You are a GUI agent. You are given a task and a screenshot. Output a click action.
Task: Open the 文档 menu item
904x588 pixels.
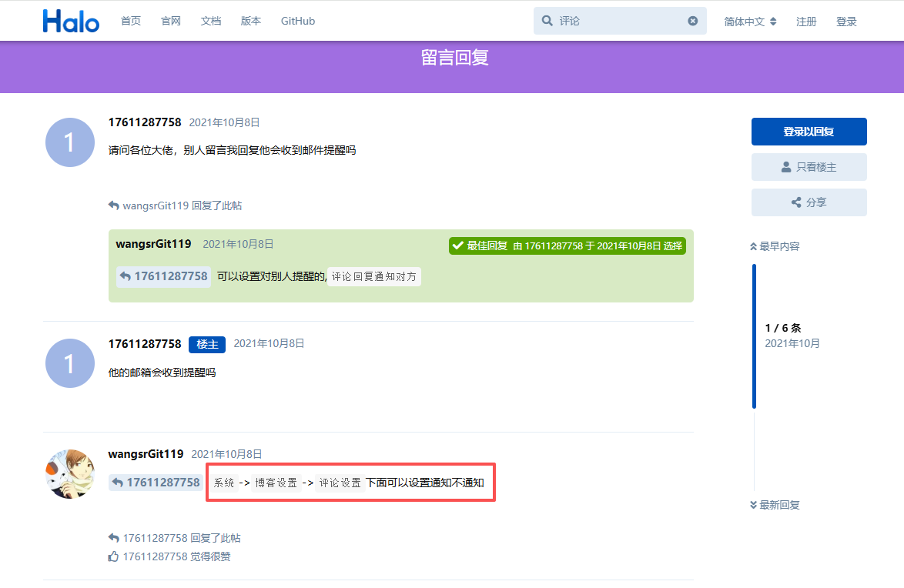tap(211, 21)
